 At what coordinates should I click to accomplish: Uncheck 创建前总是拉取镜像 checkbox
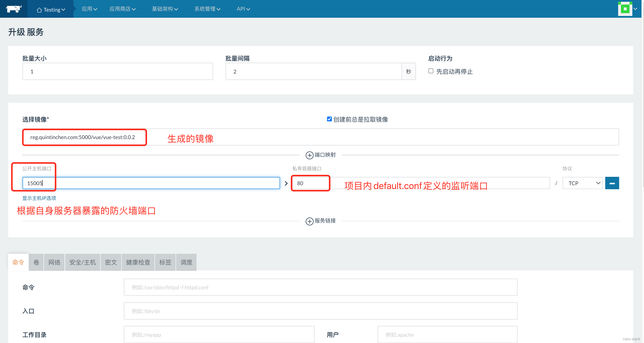pyautogui.click(x=329, y=119)
